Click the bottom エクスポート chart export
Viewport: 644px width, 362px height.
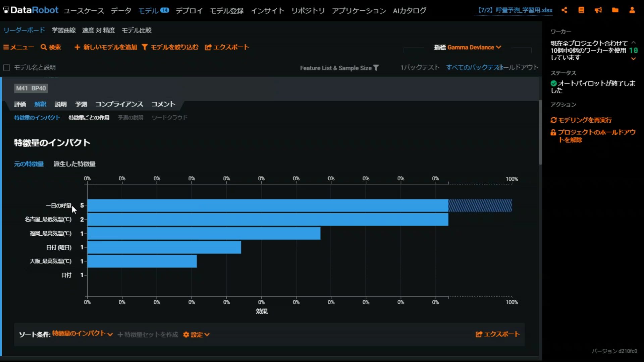(x=498, y=334)
